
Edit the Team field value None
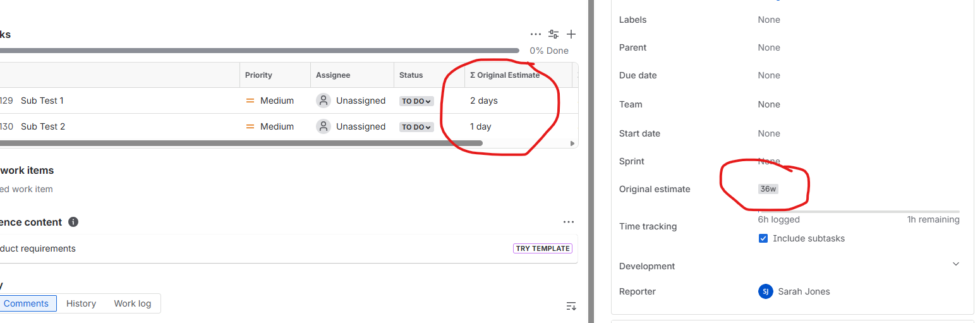tap(769, 104)
